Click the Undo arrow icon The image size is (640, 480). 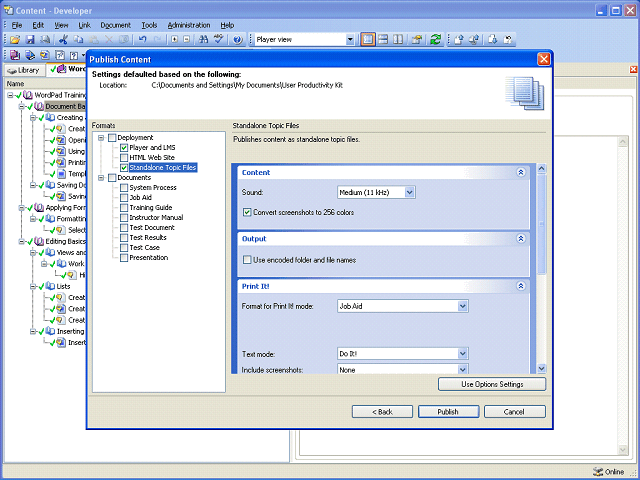pos(142,40)
